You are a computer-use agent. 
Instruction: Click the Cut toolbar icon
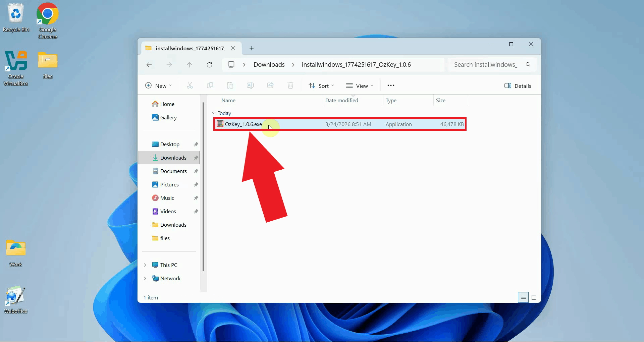point(190,85)
